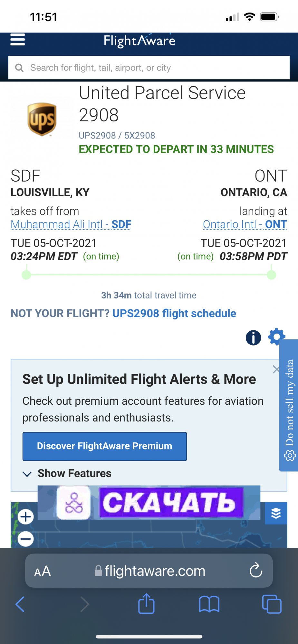
Task: Open Ontario Intl - ONT airport link
Action: (x=245, y=224)
